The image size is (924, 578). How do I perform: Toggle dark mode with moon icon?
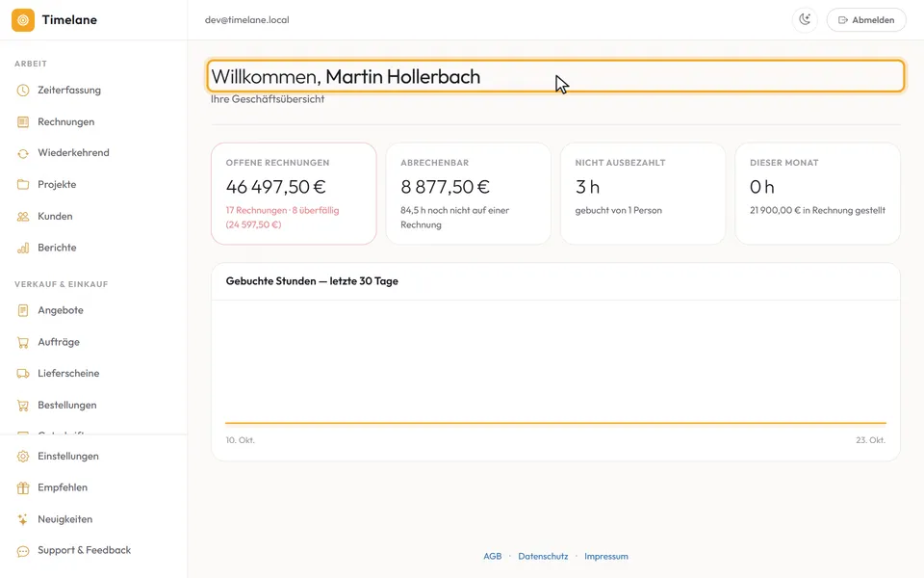coord(805,19)
